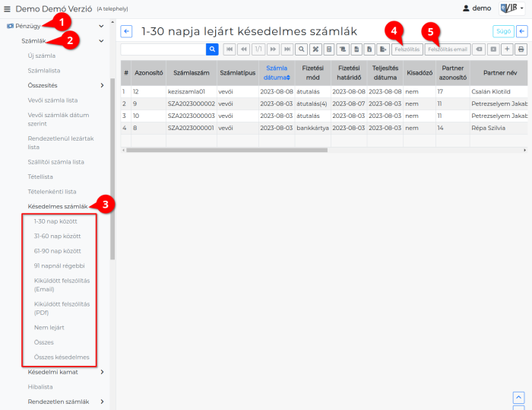This screenshot has height=410, width=532.
Task: Collapse the Számlák submenu
Action: 101,41
